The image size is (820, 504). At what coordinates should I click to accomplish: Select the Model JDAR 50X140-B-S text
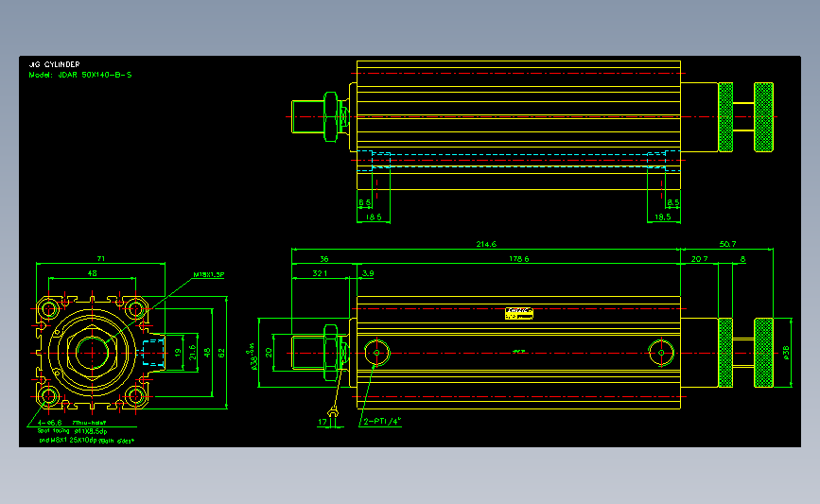80,75
